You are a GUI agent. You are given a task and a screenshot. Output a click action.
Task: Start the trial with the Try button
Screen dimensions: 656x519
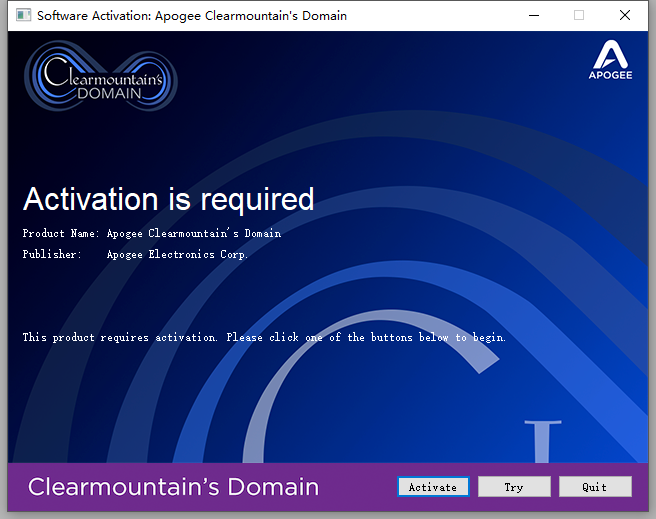[x=514, y=487]
